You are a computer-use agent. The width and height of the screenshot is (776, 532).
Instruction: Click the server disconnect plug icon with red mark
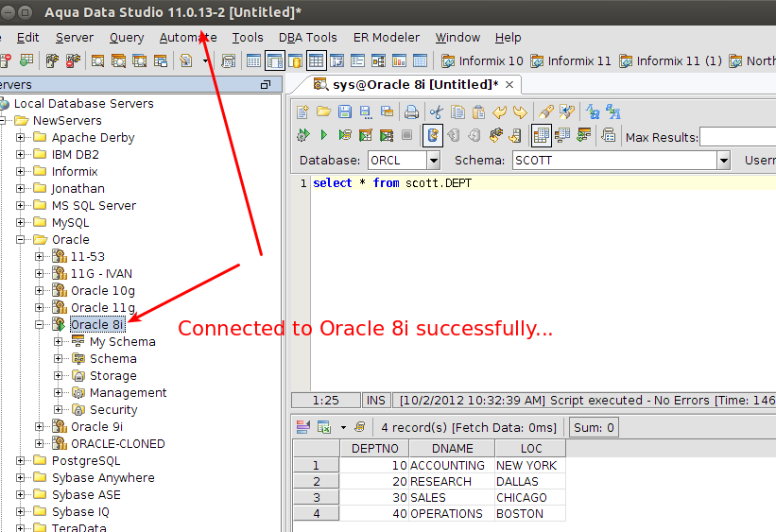pyautogui.click(x=73, y=61)
